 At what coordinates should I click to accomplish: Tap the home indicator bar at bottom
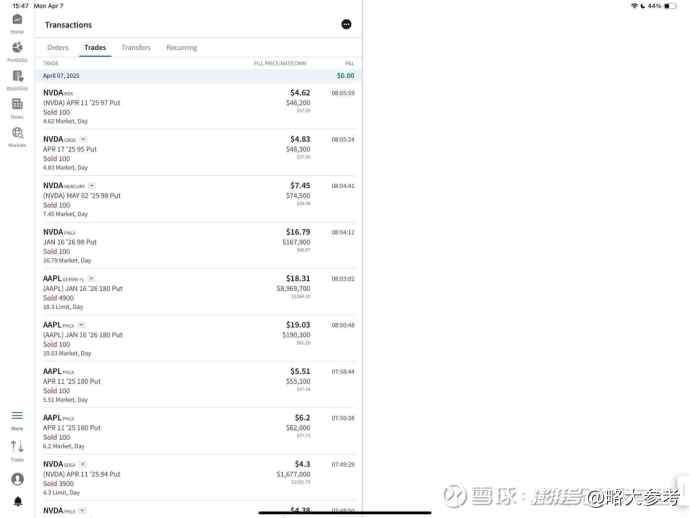pyautogui.click(x=345, y=512)
